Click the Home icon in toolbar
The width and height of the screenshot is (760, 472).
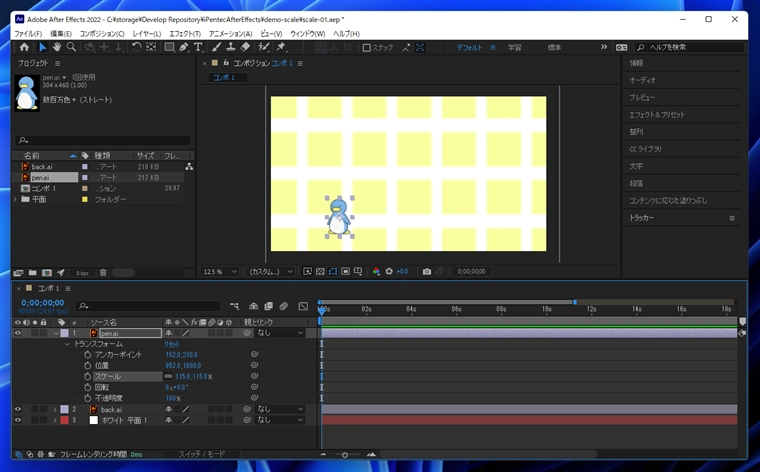click(x=24, y=47)
